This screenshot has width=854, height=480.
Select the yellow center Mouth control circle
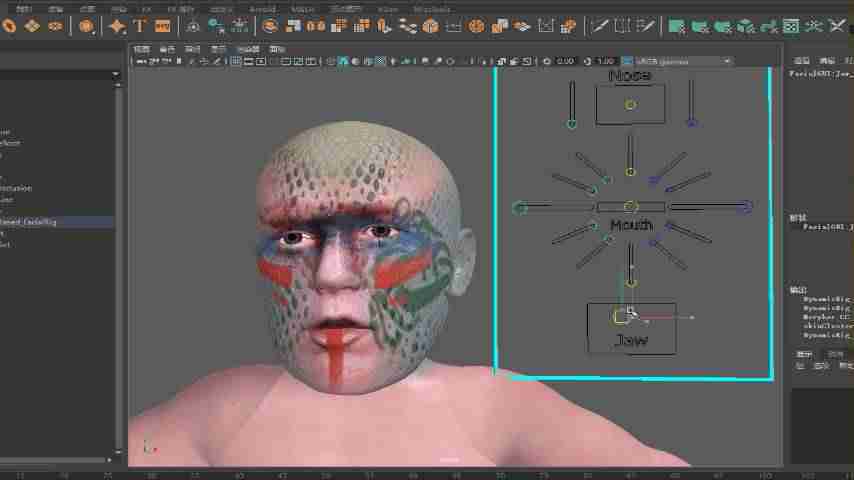pyautogui.click(x=630, y=206)
